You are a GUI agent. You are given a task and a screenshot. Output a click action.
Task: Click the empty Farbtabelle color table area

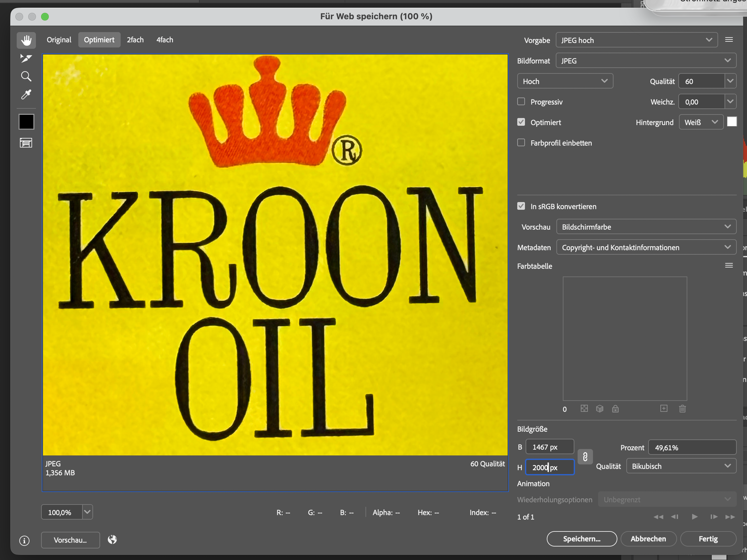[x=625, y=339]
